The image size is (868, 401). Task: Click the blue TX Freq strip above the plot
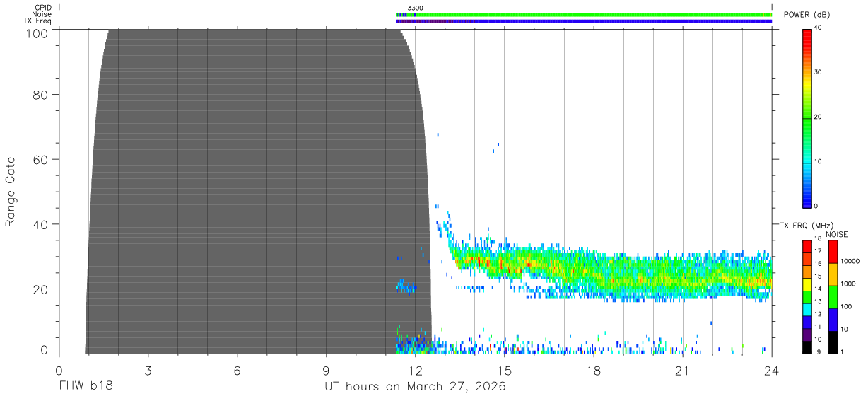pos(584,21)
